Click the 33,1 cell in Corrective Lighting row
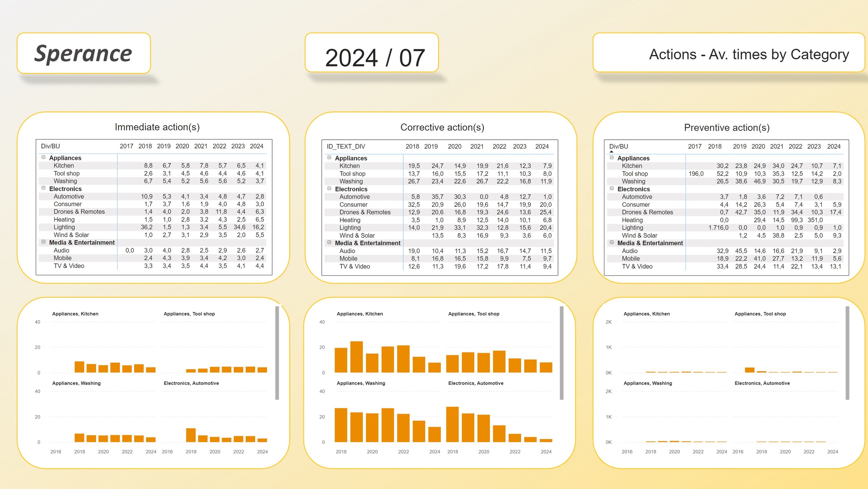Viewport: 868px width, 489px height. [460, 228]
